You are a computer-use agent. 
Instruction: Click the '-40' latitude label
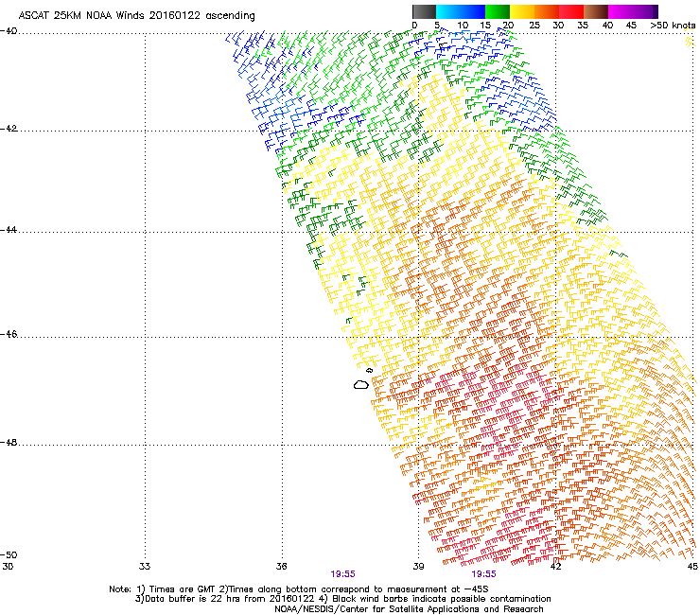click(x=9, y=31)
